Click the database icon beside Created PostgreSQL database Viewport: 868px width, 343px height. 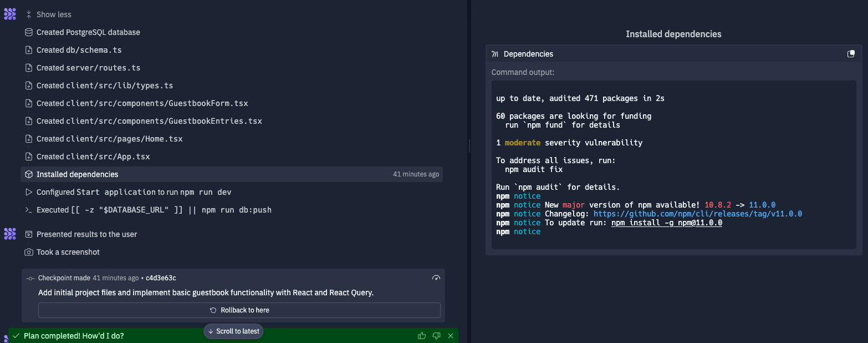[29, 32]
